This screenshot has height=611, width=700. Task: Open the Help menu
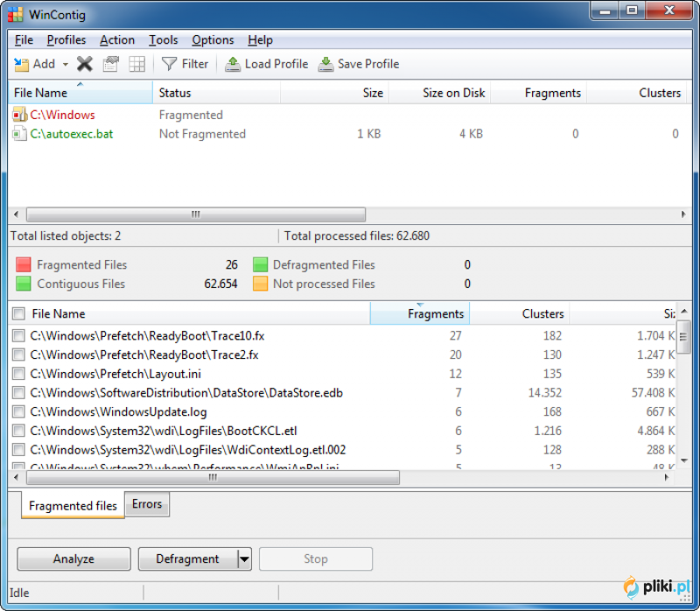click(260, 40)
